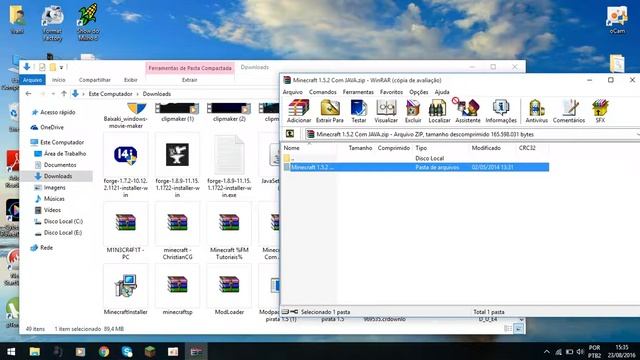Image resolution: width=640 pixels, height=360 pixels.
Task: Select the Minecraft 1.5.2 folder row in WinRAR
Action: click(416, 167)
